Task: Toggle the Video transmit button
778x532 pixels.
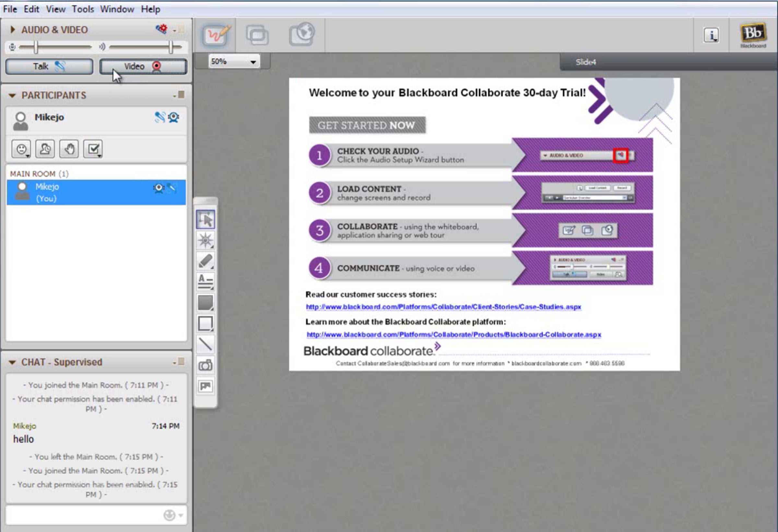Action: 143,66
